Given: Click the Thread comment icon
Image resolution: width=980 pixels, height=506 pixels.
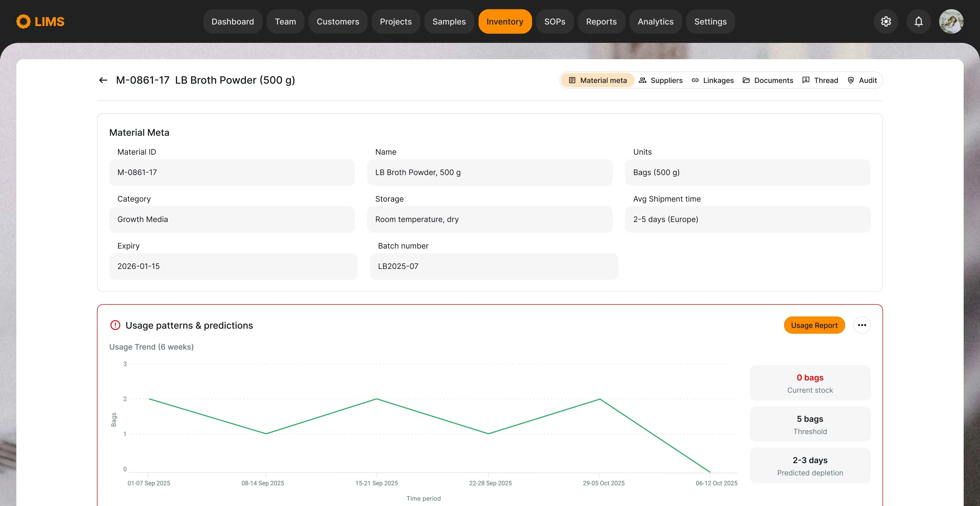Looking at the screenshot, I should (806, 80).
